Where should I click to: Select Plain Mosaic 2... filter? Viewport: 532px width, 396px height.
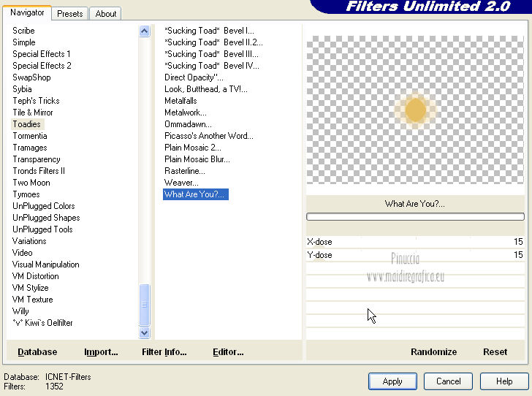[193, 148]
